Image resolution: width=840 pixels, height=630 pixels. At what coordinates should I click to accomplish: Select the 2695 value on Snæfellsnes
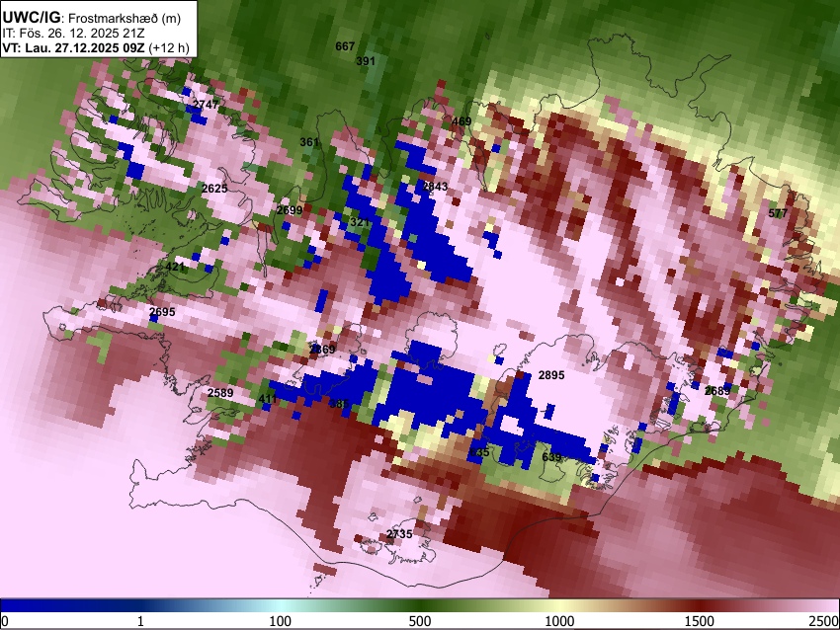[x=162, y=312]
